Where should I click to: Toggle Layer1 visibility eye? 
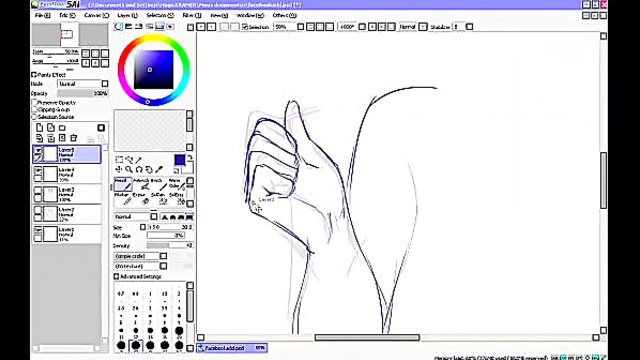[x=38, y=230]
